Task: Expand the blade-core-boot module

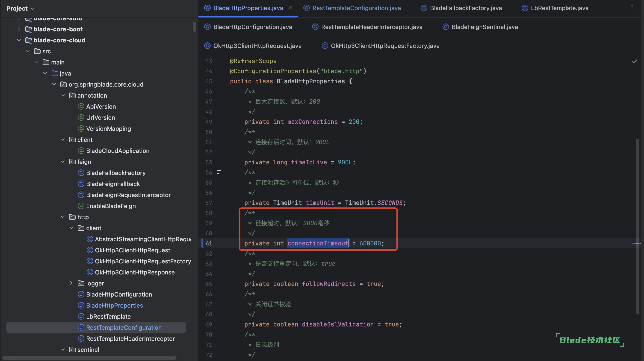Action: [x=19, y=29]
